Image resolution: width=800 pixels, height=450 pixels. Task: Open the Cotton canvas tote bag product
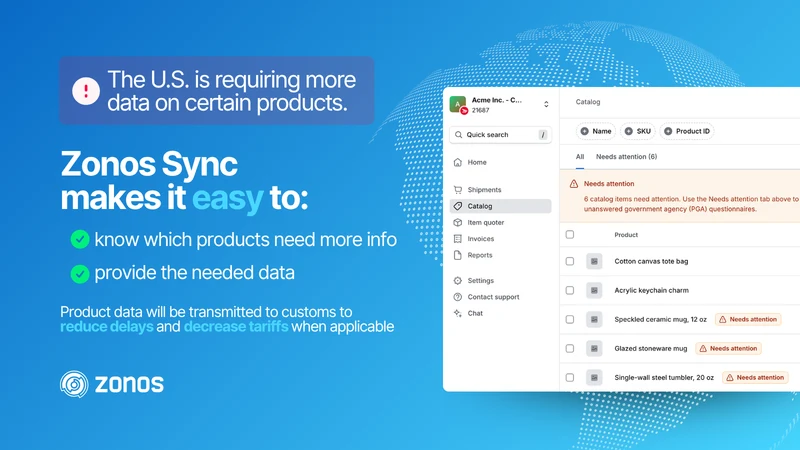point(651,261)
